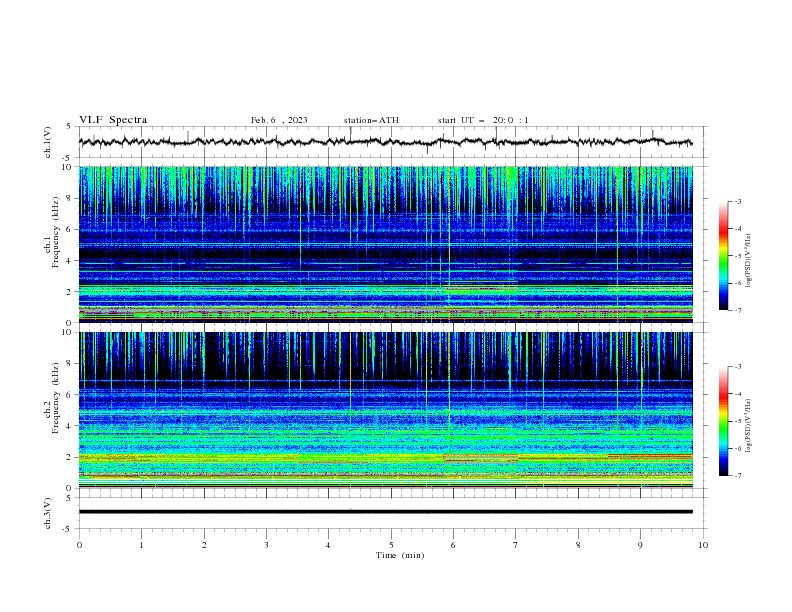
Task: Click the ch.1 "Frequency (kHz)" axis label
Action: 56,233
